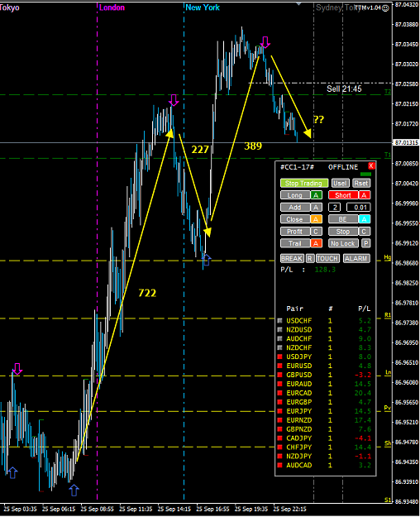Click the GBPNZD red square icon
420x517 pixels.
point(280,429)
